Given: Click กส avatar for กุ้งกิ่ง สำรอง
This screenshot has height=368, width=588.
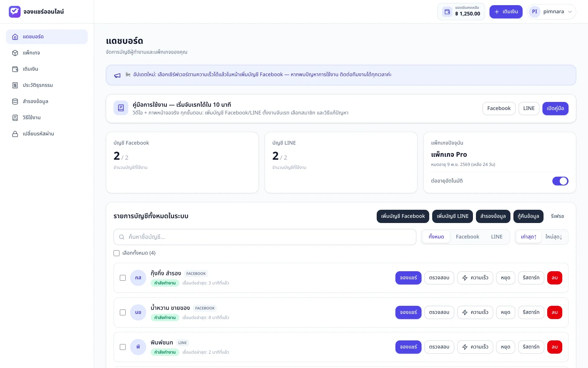Looking at the screenshot, I should tap(138, 278).
